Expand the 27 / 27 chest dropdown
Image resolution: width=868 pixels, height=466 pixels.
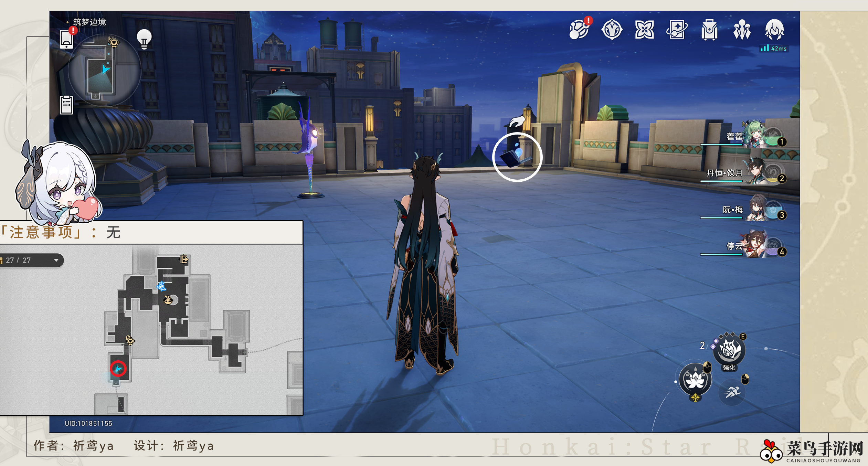pyautogui.click(x=56, y=260)
